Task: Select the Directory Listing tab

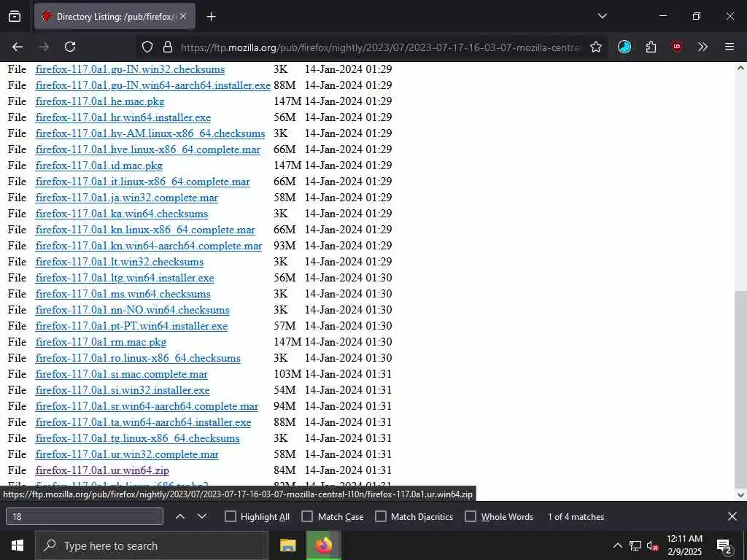Action: tap(113, 17)
